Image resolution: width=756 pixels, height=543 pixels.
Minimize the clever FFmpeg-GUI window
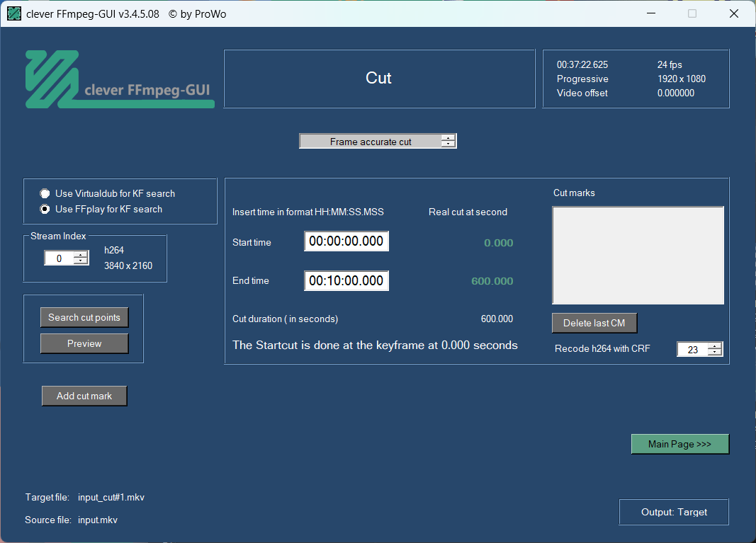(x=651, y=13)
